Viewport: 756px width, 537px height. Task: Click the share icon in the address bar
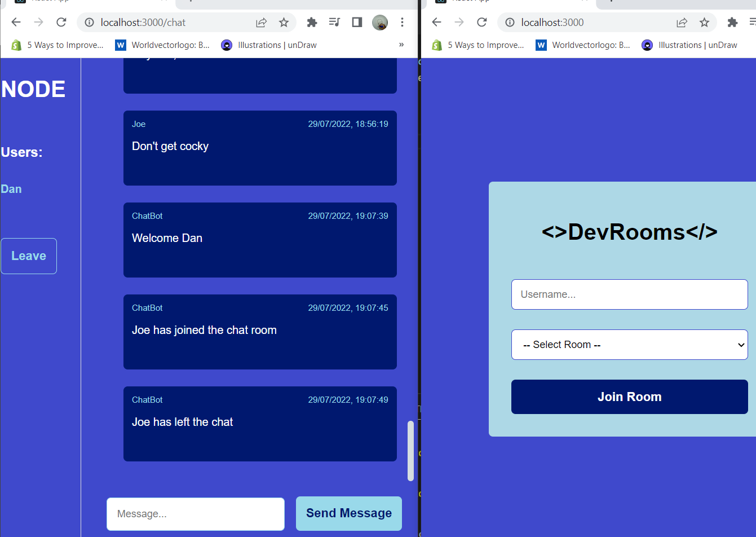coord(261,22)
